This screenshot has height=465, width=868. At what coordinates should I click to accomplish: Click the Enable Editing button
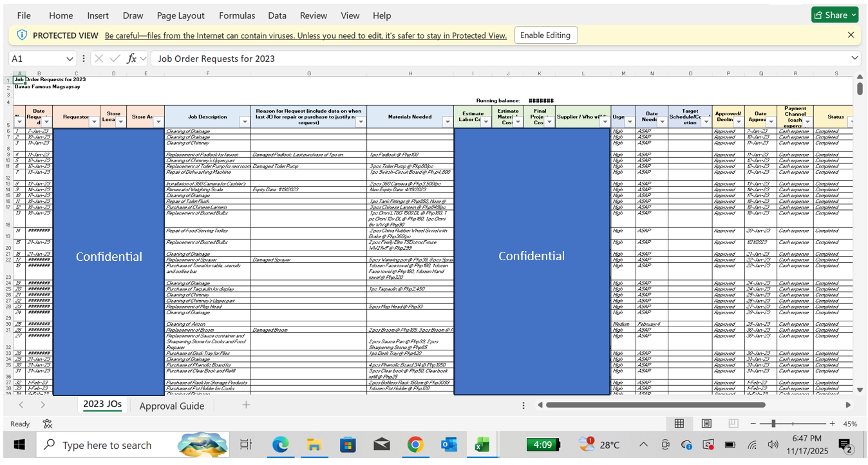[x=545, y=35]
